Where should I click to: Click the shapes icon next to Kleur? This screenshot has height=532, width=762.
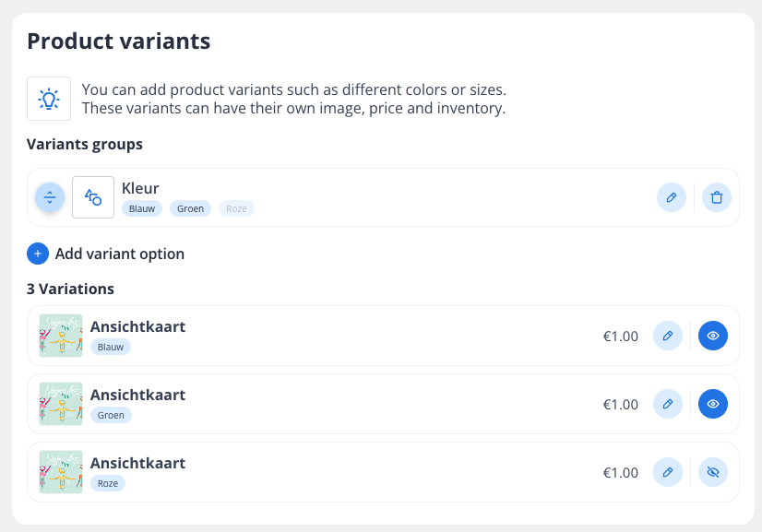(x=93, y=197)
